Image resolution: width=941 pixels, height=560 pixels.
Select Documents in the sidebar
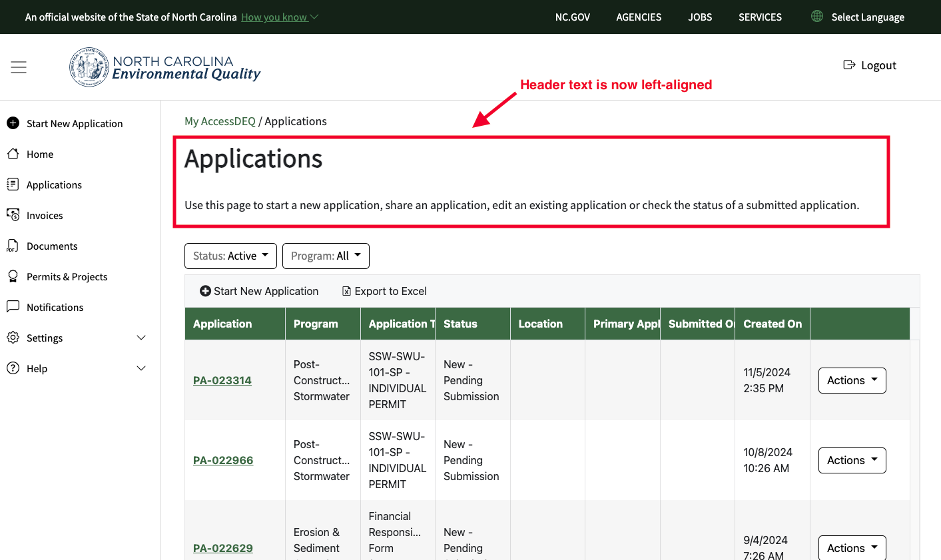52,246
